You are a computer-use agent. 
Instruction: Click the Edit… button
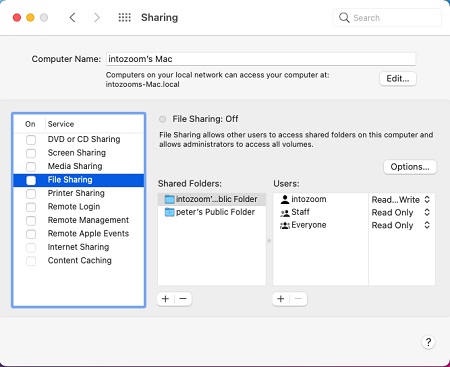coord(398,79)
